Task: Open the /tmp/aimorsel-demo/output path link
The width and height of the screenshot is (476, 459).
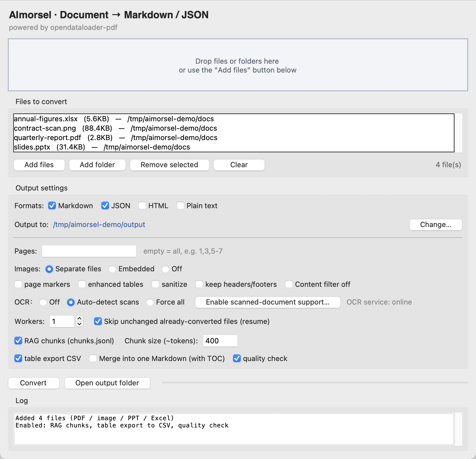Action: pyautogui.click(x=99, y=225)
